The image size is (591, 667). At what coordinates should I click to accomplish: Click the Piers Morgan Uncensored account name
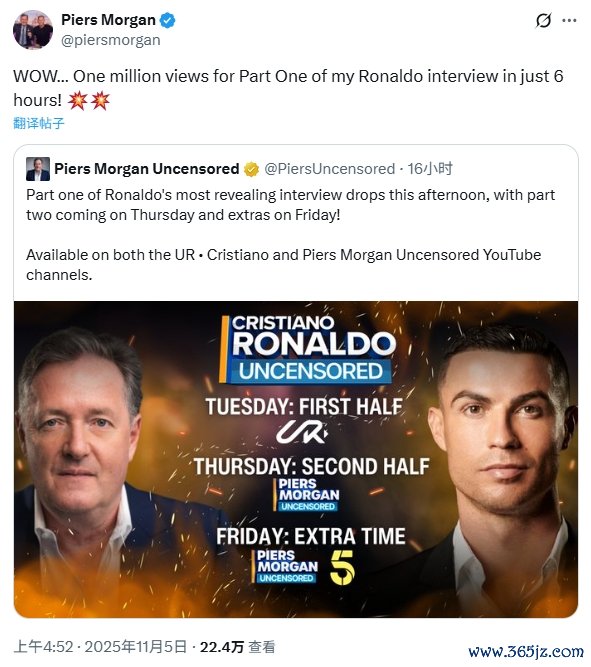(x=147, y=169)
